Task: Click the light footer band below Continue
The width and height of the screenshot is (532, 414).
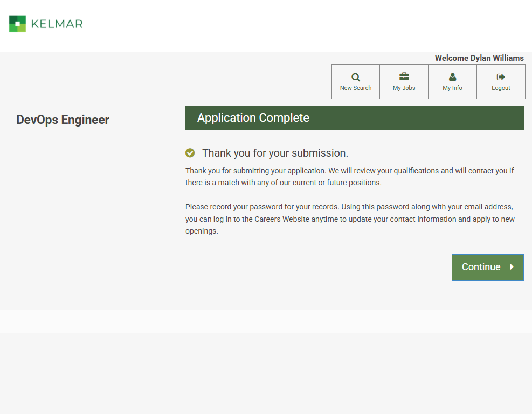Action: pos(266,321)
